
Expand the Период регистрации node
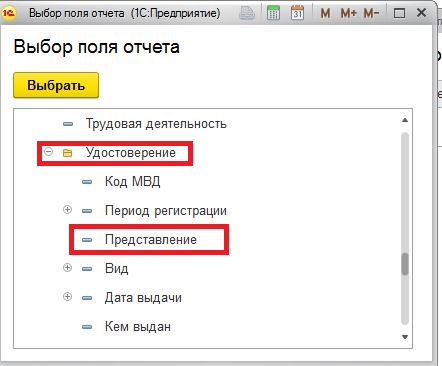point(67,210)
